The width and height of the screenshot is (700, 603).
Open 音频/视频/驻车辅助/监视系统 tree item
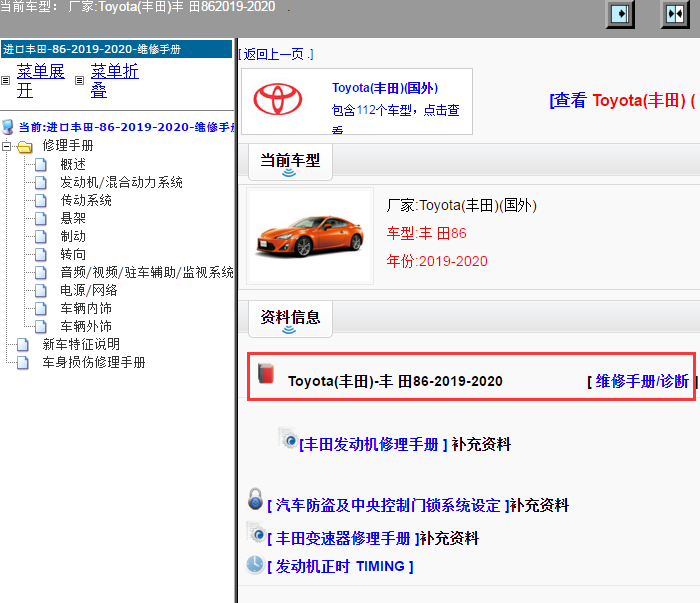click(147, 272)
